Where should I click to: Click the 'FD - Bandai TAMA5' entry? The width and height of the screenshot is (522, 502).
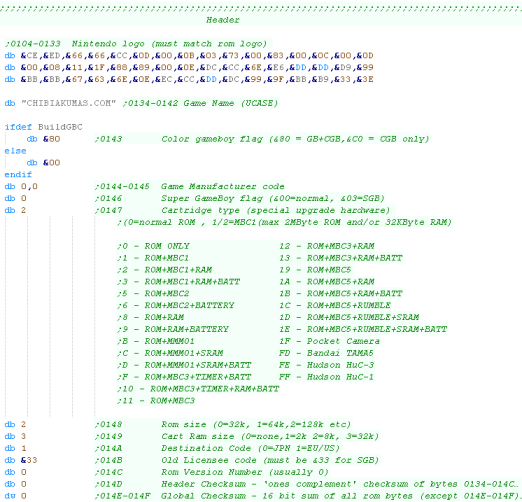click(x=327, y=353)
